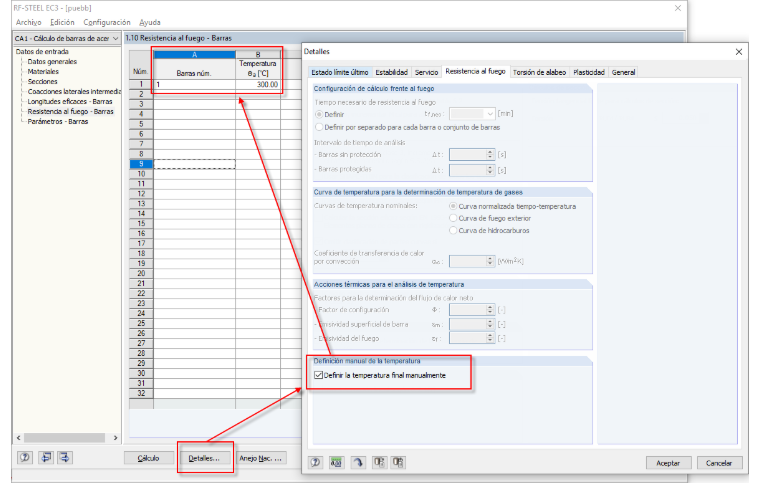Switch to Estado límite último tab

[340, 72]
